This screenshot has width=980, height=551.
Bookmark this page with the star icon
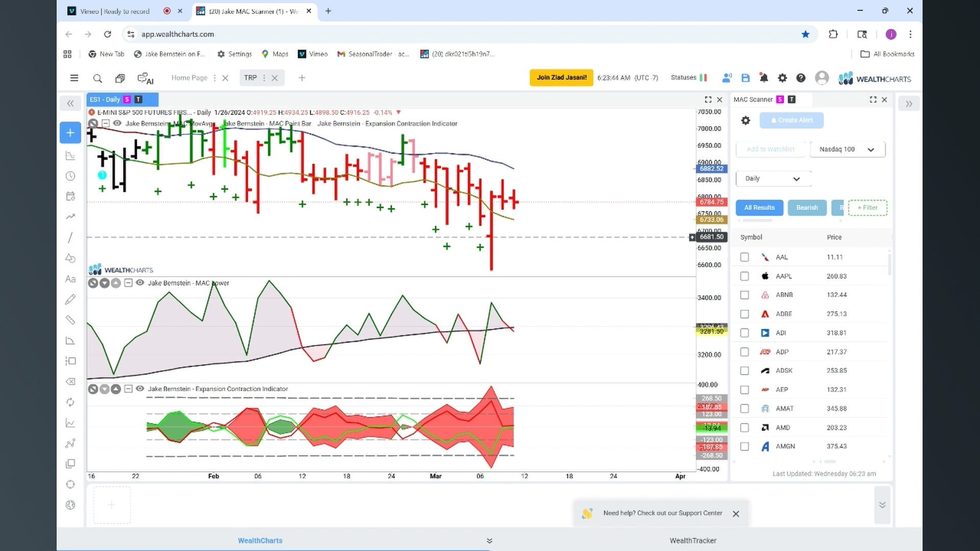(805, 34)
